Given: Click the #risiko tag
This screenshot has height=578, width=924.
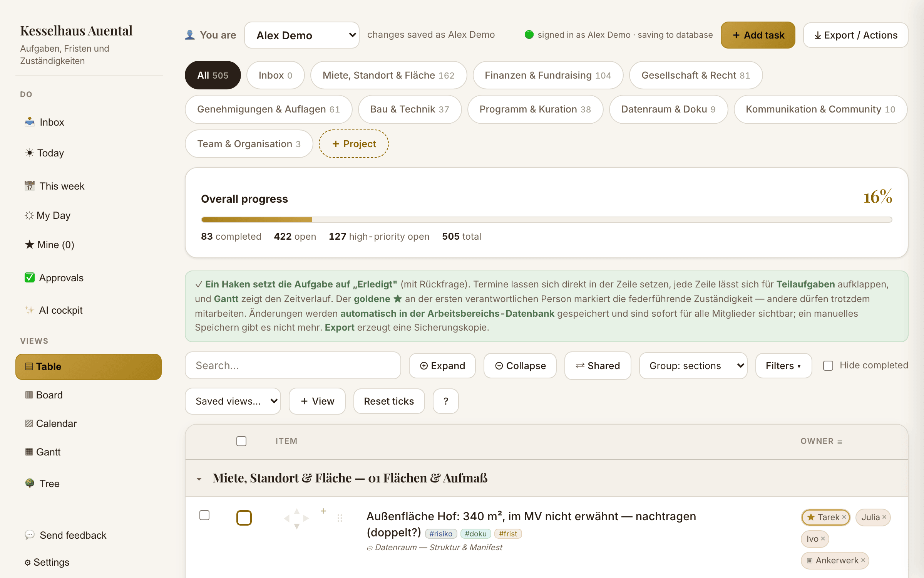Looking at the screenshot, I should point(441,534).
